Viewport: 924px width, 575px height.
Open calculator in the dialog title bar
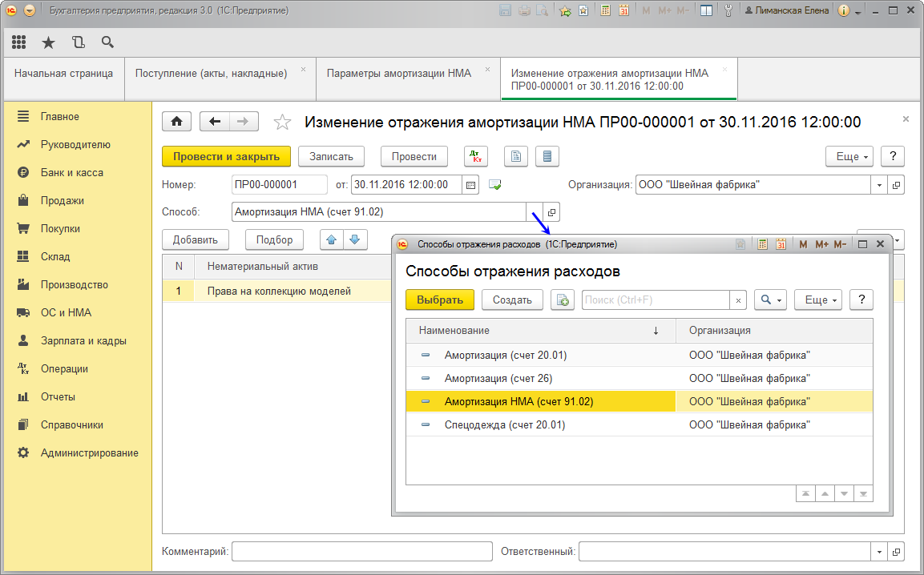tap(763, 244)
